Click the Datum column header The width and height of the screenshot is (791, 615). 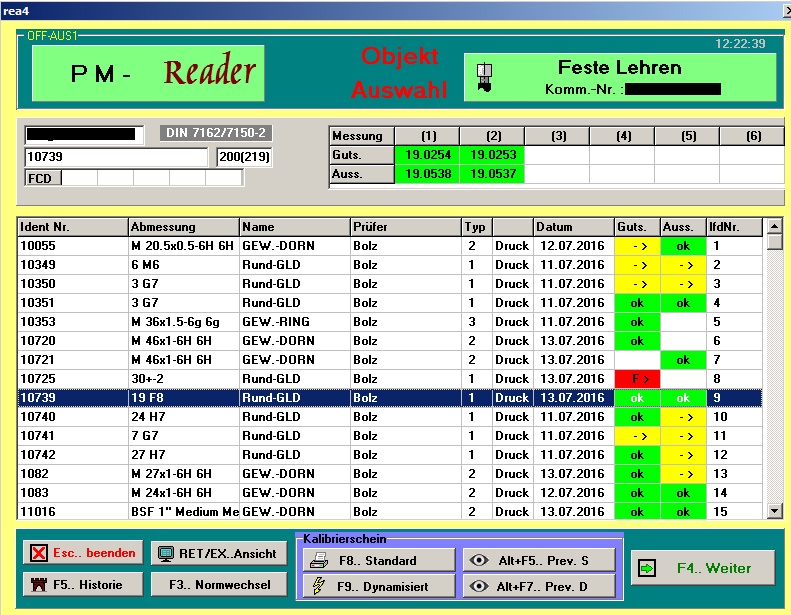pyautogui.click(x=572, y=227)
